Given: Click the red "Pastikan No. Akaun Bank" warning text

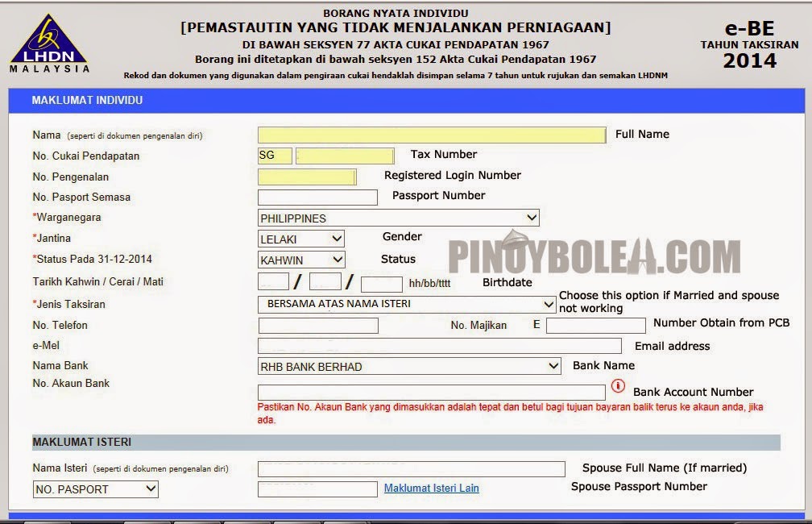Looking at the screenshot, I should coord(510,414).
